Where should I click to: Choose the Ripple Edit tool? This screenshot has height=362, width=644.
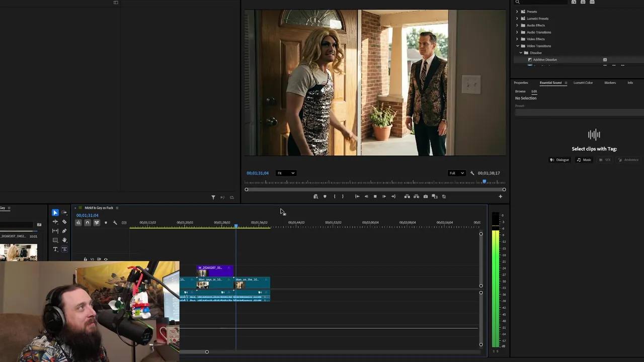(x=55, y=222)
